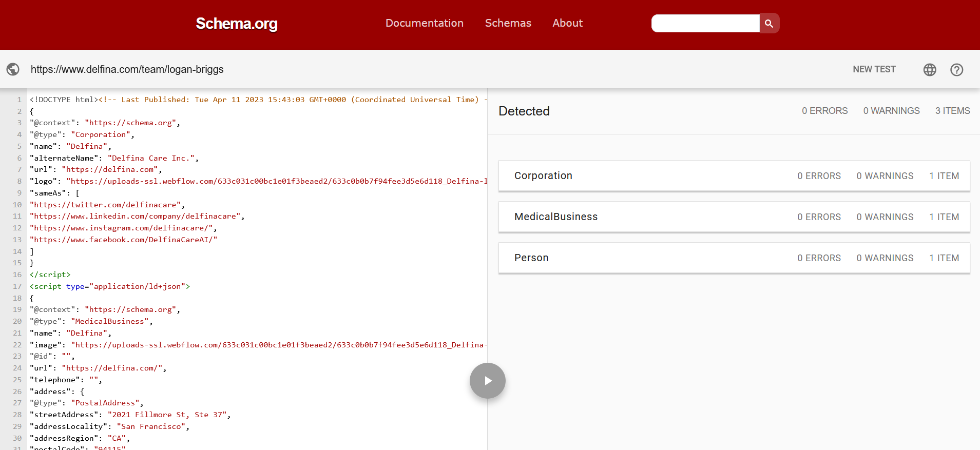Viewport: 980px width, 450px height.
Task: Click the facebook.com/DelfinaCareAI line
Action: [123, 240]
